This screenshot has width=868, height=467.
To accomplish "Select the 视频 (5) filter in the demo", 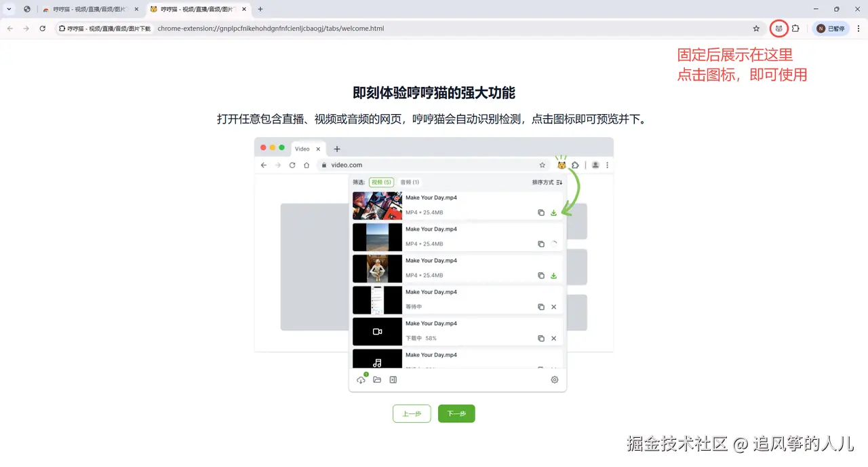I will (x=381, y=182).
